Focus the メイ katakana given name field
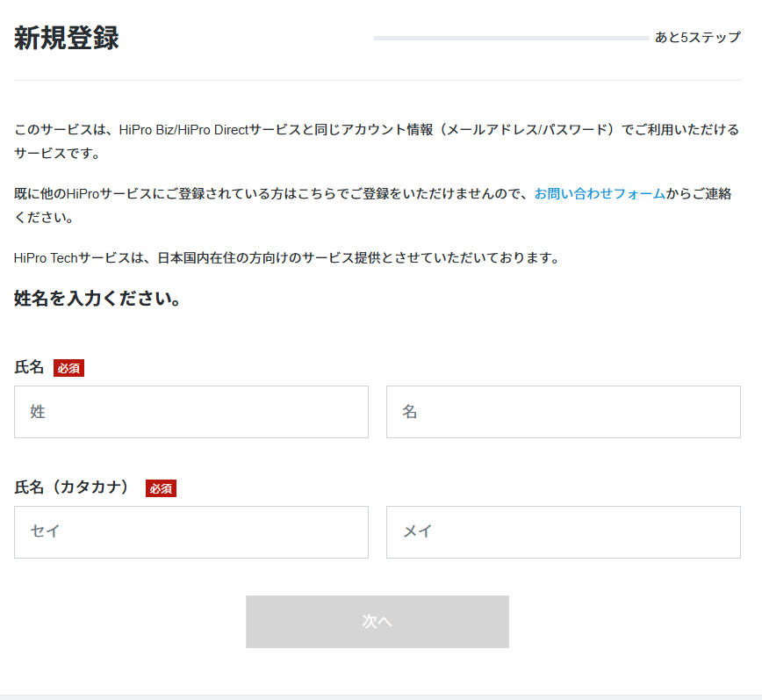 pos(564,531)
